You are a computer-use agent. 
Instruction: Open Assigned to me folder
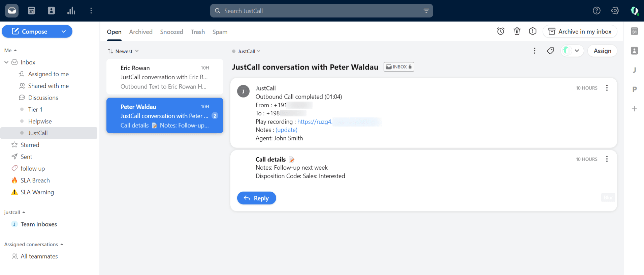tap(49, 74)
